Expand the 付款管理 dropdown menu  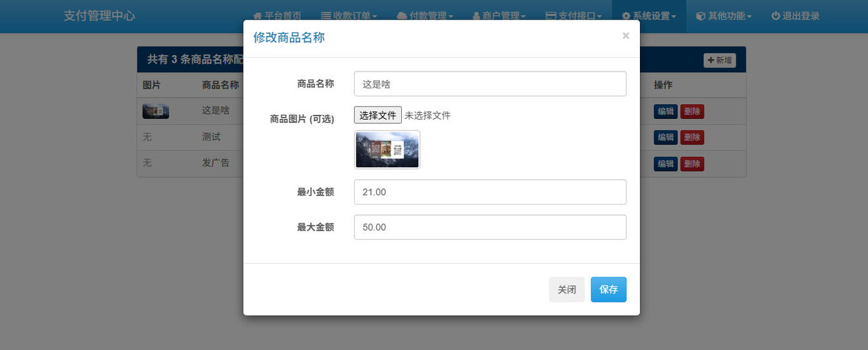pyautogui.click(x=425, y=16)
